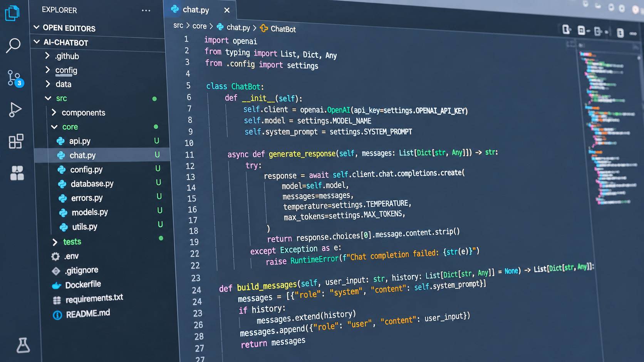644x362 pixels.
Task: Click the list icon beside requirements.txt
Action: [x=57, y=300]
